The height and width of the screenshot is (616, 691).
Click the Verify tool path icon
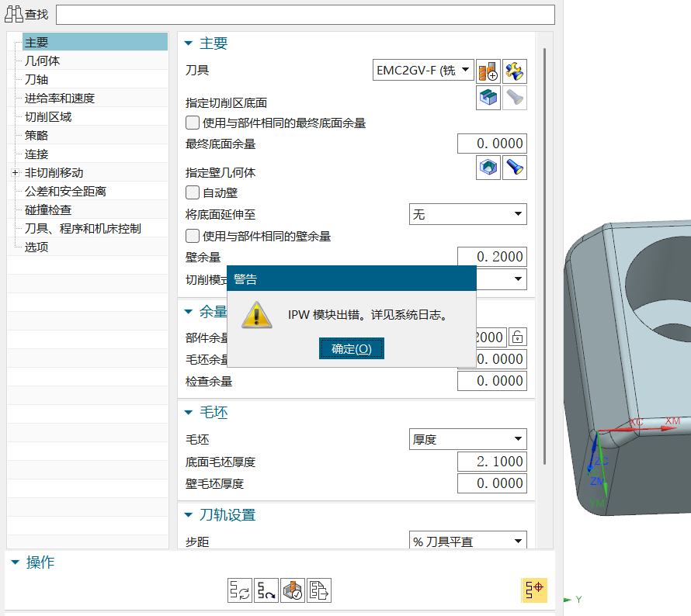pyautogui.click(x=293, y=590)
